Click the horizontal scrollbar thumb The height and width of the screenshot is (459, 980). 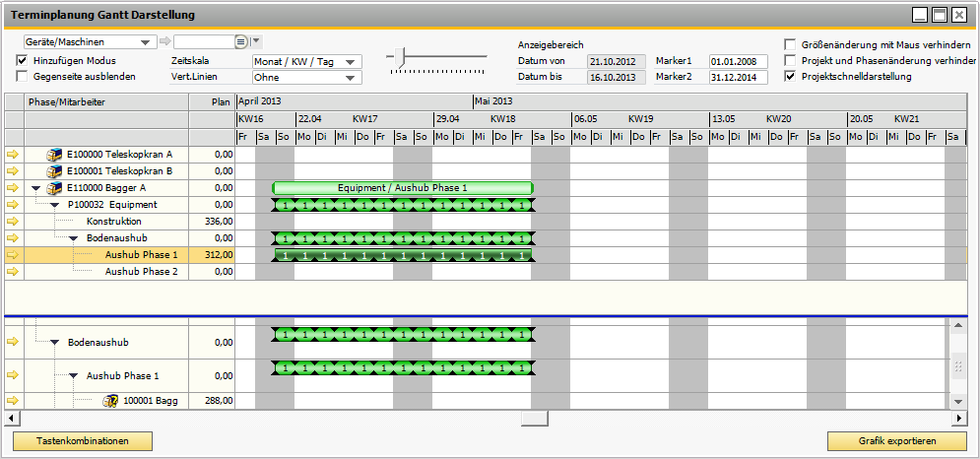pos(535,417)
